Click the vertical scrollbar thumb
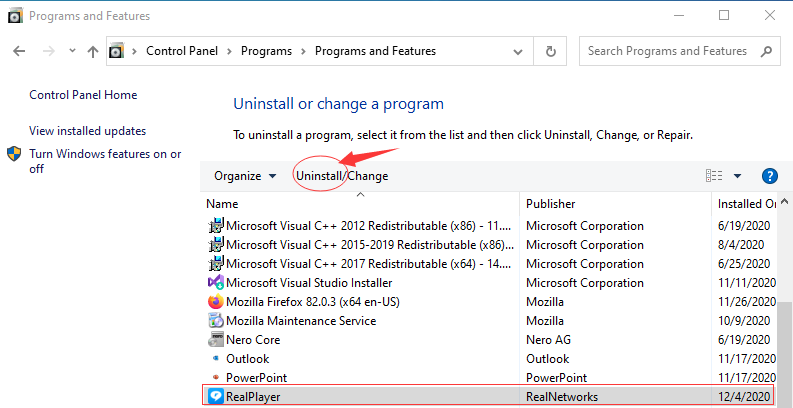 (785, 354)
